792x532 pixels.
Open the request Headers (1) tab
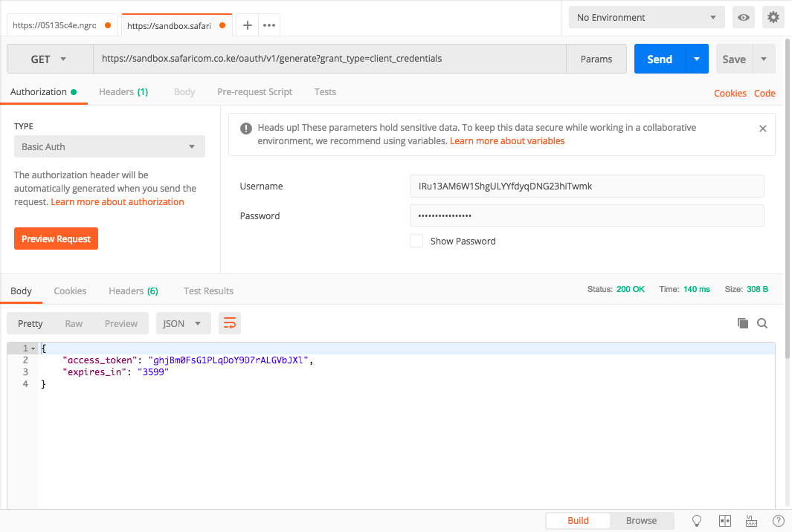(123, 92)
